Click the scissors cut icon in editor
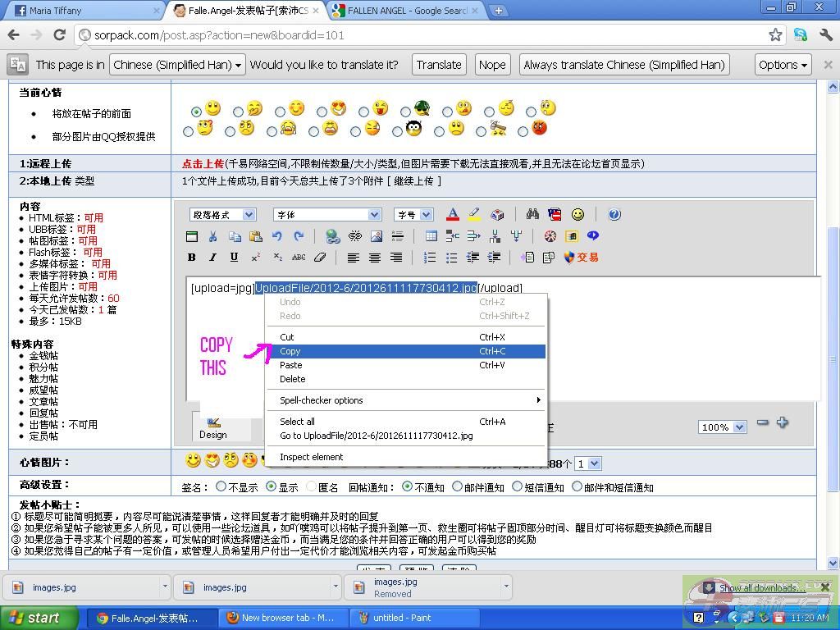 click(x=212, y=236)
